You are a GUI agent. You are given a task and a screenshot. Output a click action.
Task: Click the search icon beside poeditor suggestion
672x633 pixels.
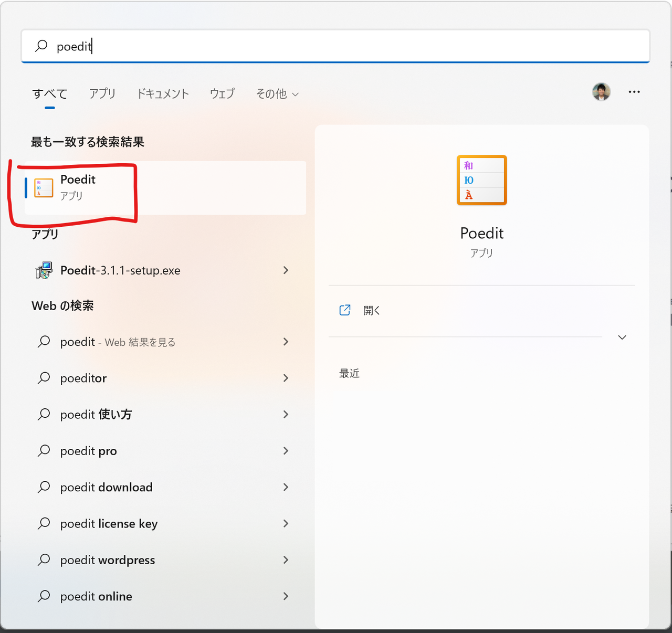[44, 378]
